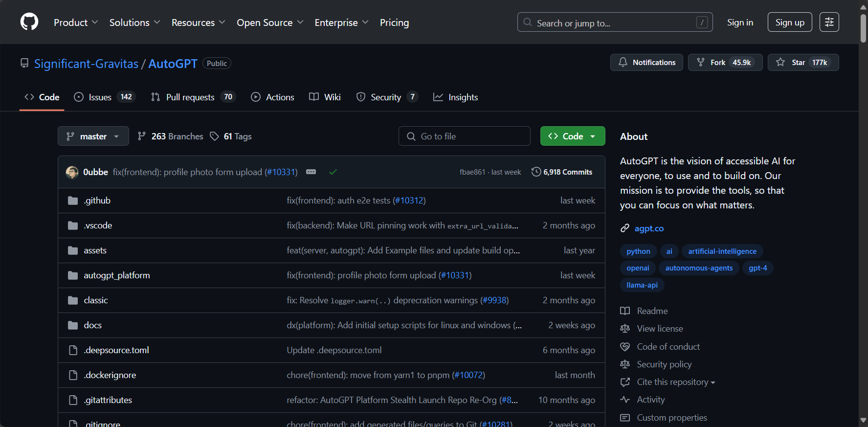The image size is (868, 427).
Task: Click the green commit status checkmark
Action: [333, 172]
